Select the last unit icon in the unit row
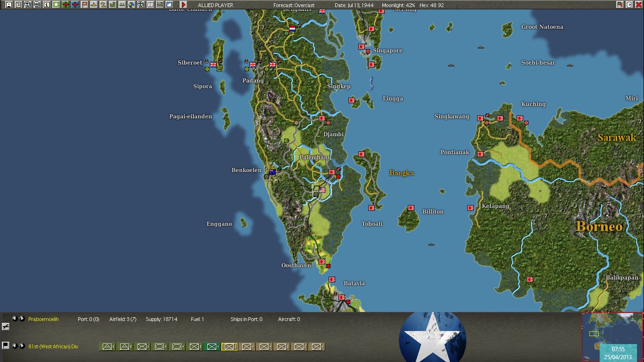Viewport: 644px width, 362px height. tap(317, 347)
